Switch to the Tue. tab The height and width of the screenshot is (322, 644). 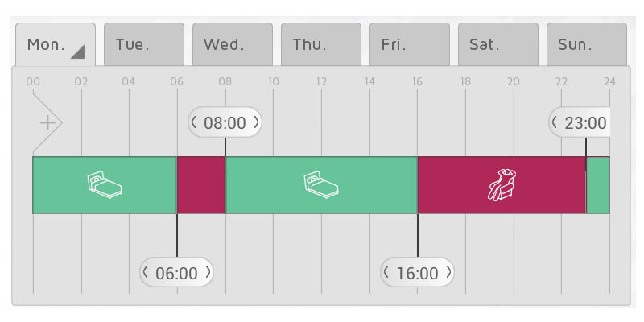(x=144, y=44)
